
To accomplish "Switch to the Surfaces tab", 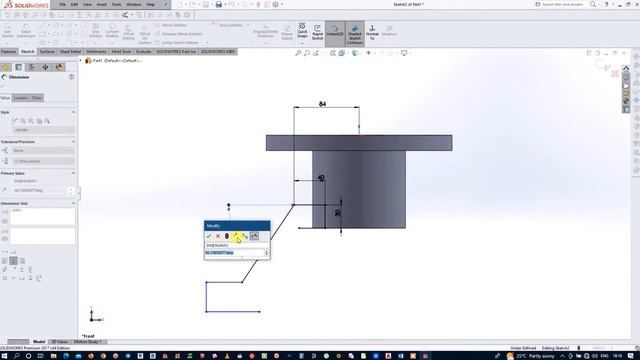I will [x=47, y=52].
